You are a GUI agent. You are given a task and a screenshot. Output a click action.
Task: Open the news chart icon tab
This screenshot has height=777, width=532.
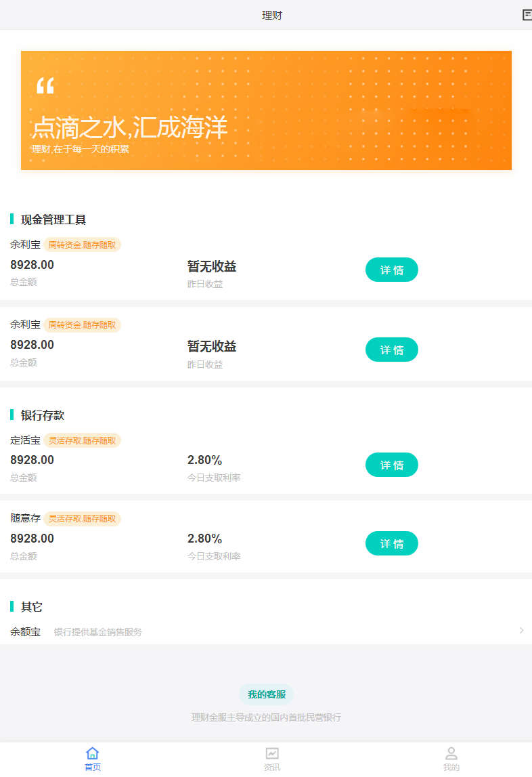[272, 753]
